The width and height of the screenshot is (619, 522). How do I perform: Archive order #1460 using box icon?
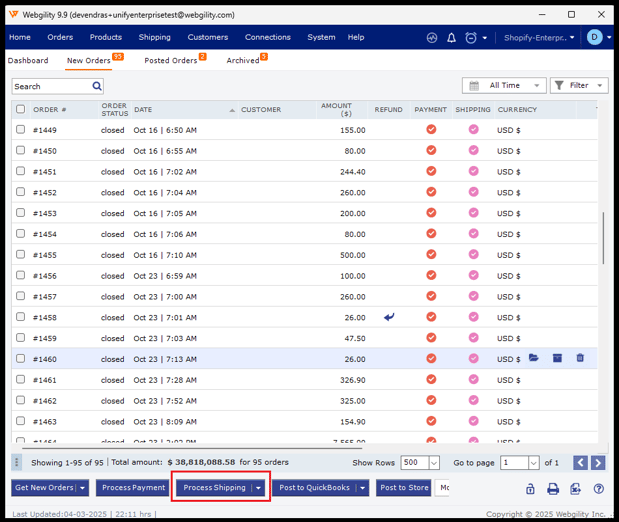click(x=557, y=358)
